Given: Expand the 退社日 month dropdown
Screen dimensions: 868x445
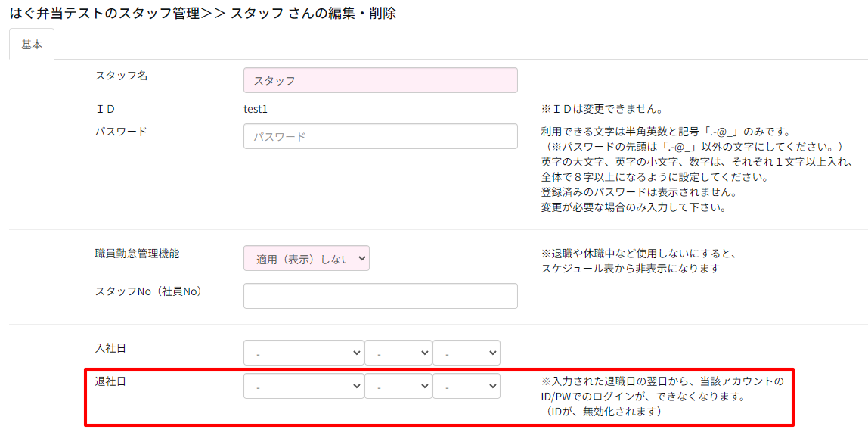Looking at the screenshot, I should [398, 386].
